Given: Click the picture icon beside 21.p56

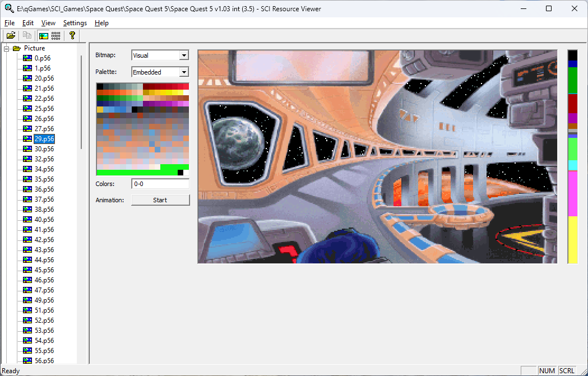Looking at the screenshot, I should coord(27,89).
